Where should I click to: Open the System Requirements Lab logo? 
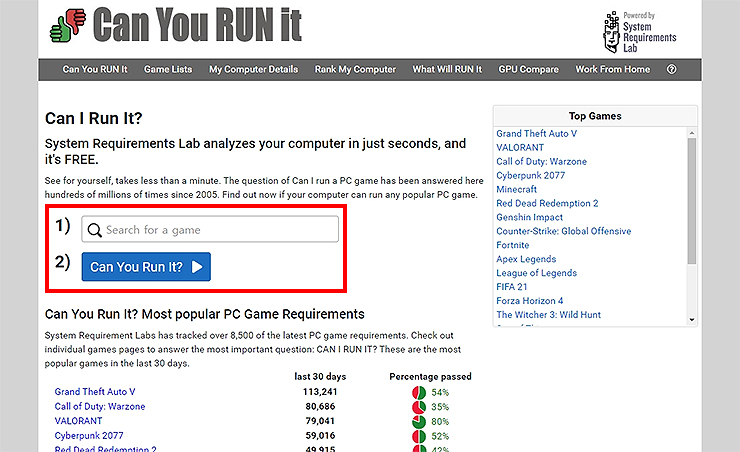[639, 32]
